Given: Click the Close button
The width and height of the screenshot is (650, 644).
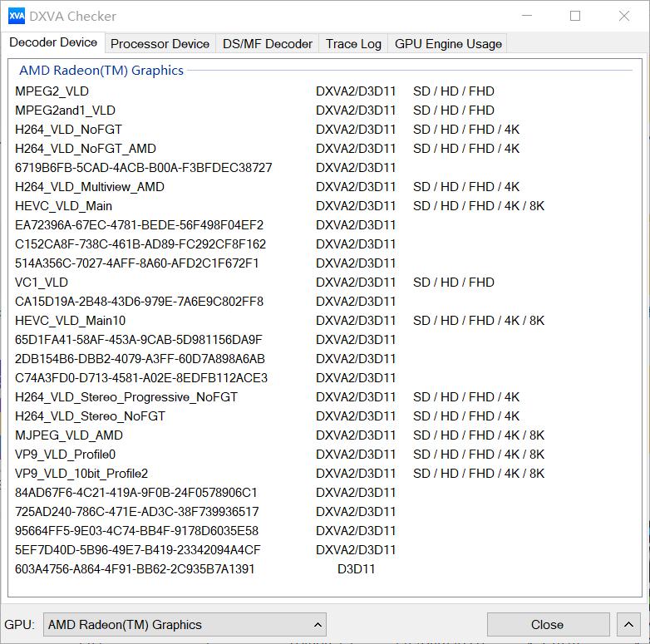Looking at the screenshot, I should tap(548, 624).
